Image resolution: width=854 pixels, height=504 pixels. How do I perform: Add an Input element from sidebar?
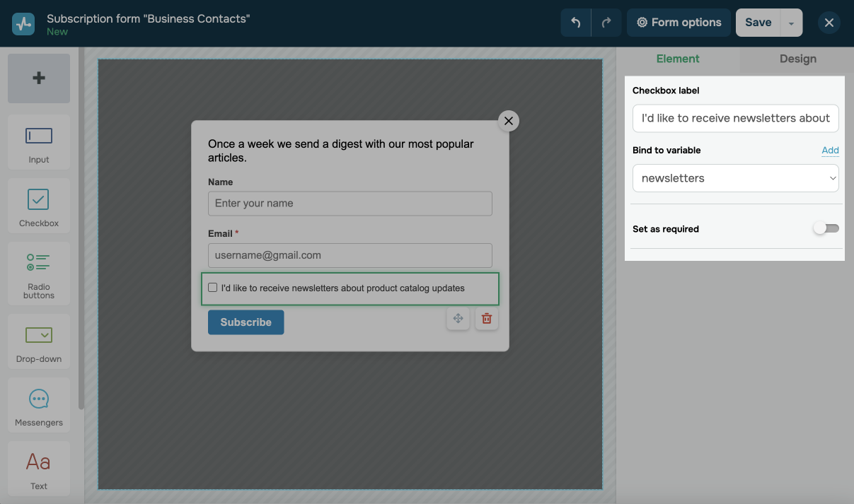pos(39,142)
